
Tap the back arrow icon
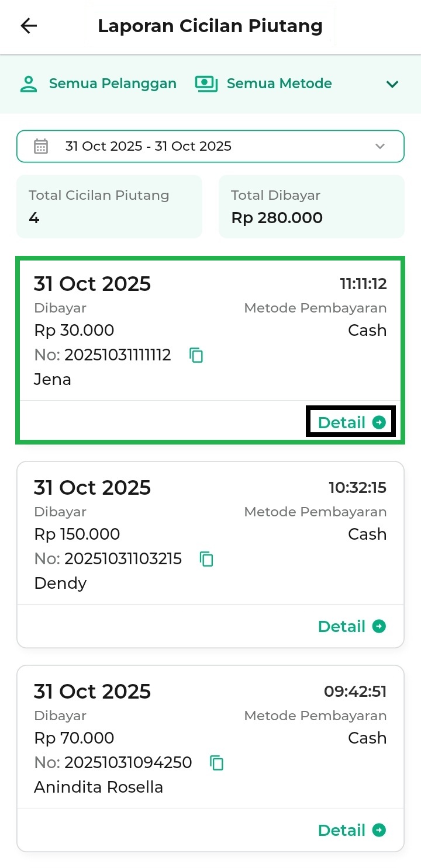point(29,26)
